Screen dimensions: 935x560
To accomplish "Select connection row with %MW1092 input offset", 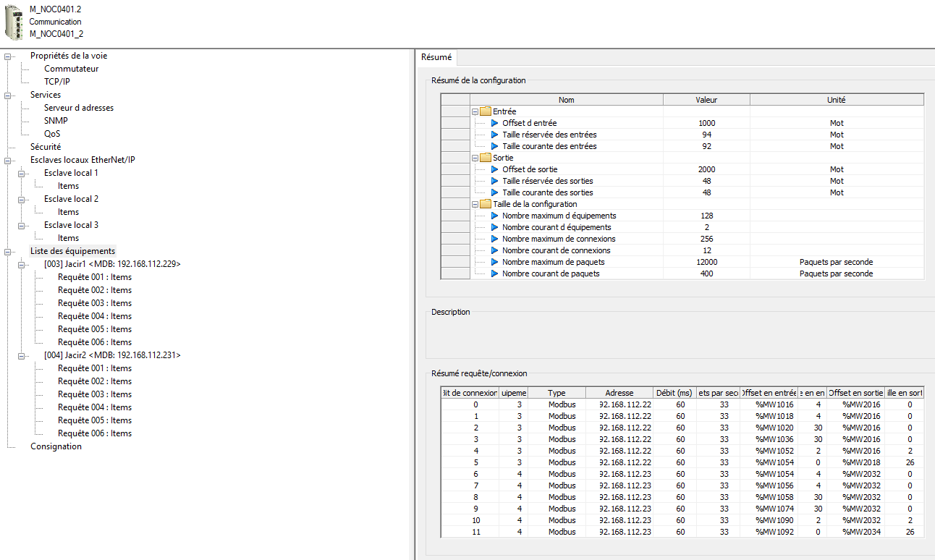I will pyautogui.click(x=774, y=532).
